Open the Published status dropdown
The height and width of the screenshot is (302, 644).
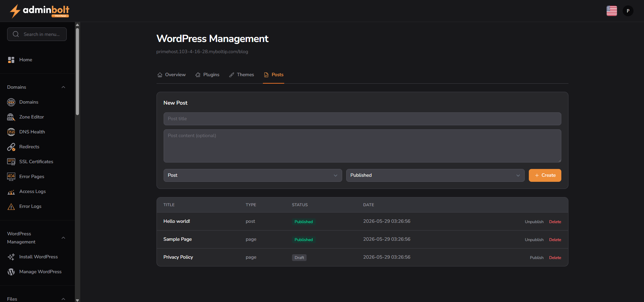click(435, 175)
